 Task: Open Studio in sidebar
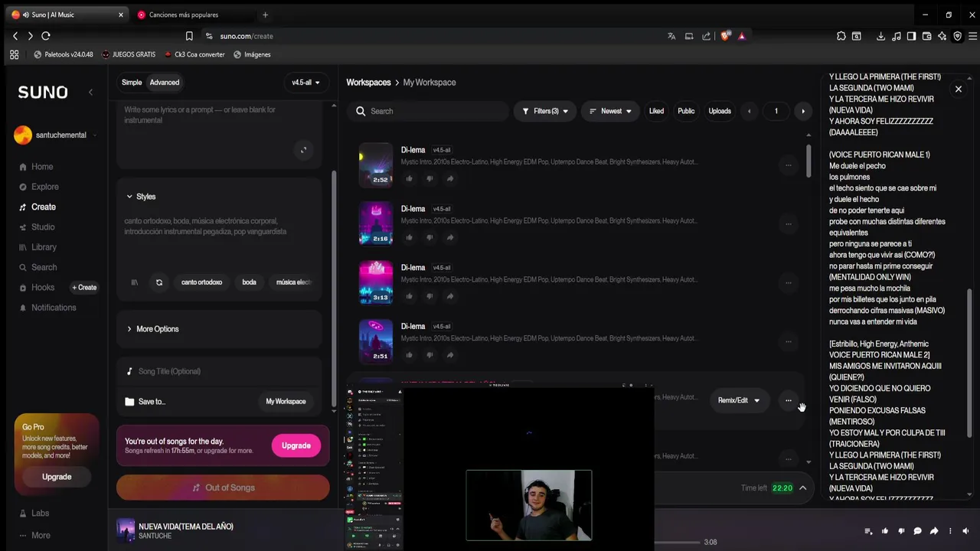coord(43,227)
